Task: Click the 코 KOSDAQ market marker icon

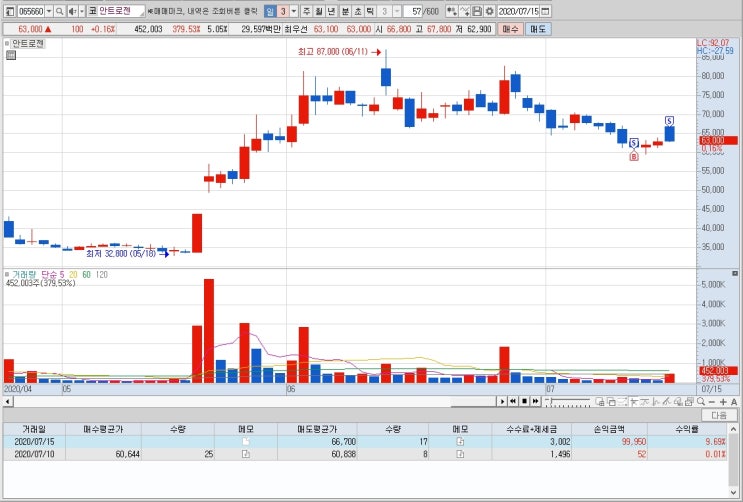Action: coord(92,11)
